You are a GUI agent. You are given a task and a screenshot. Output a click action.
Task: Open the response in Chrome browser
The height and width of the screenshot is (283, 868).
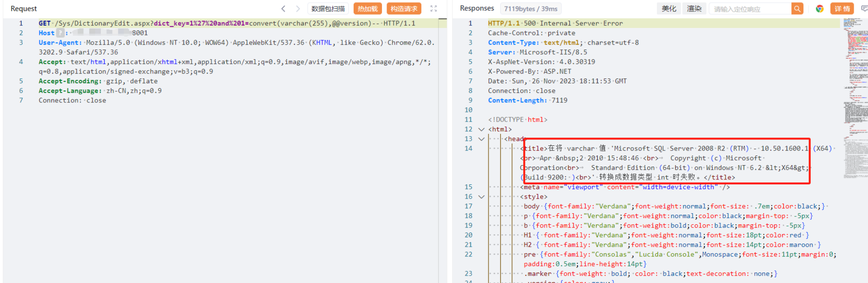[x=820, y=9]
